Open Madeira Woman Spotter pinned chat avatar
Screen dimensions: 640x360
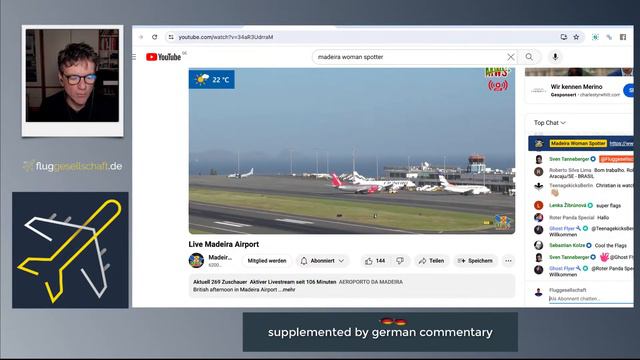[539, 144]
